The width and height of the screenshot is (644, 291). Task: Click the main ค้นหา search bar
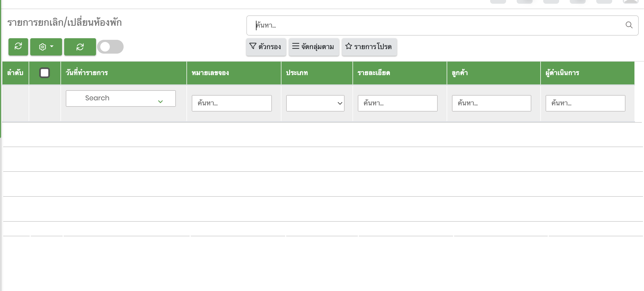click(435, 25)
